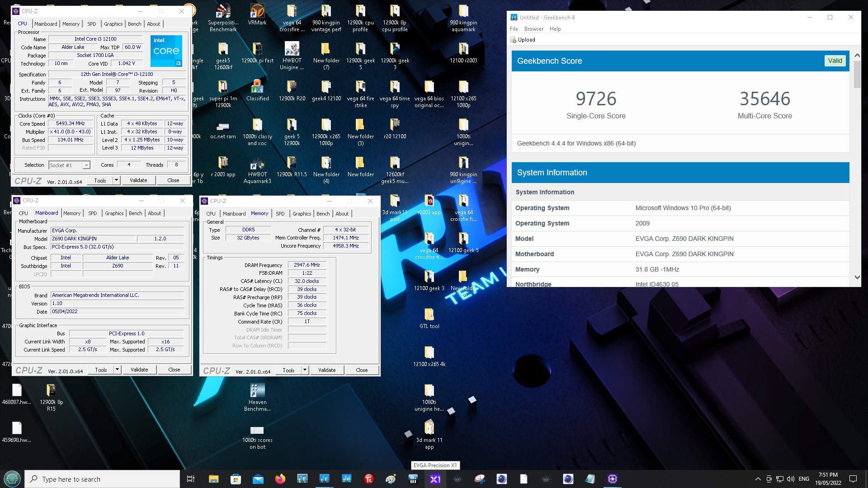Screen dimensions: 868x488
Task: Switch to SPD tab in Mainboard CPU-Z window
Action: click(93, 213)
